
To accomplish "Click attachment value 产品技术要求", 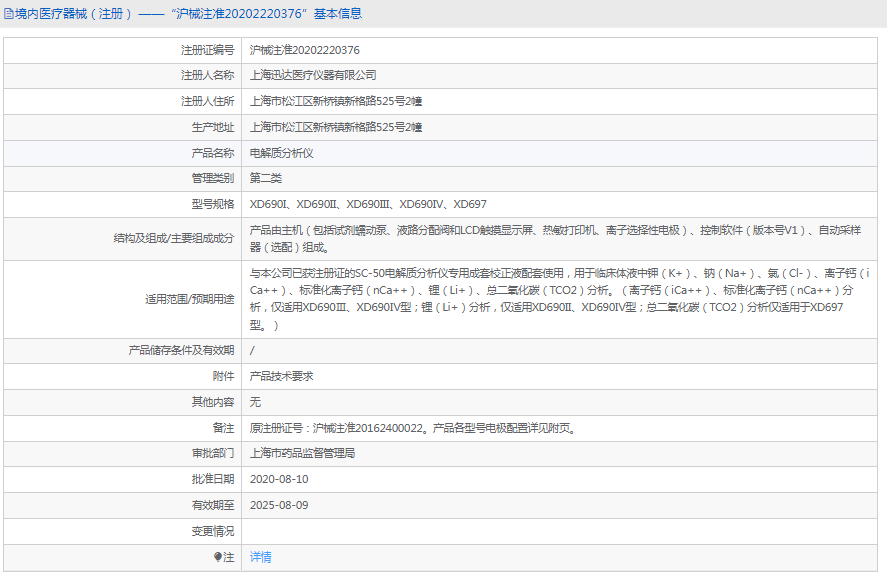I will click(x=281, y=376).
